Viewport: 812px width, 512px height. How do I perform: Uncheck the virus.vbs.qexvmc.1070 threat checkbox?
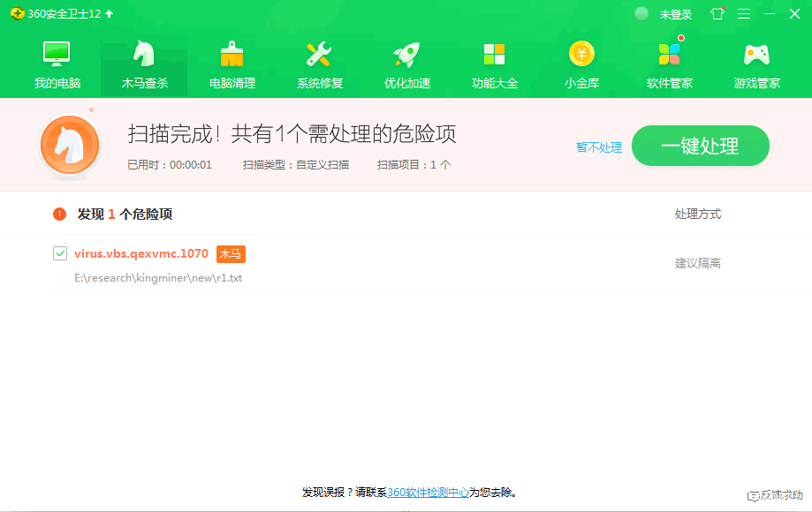[60, 253]
